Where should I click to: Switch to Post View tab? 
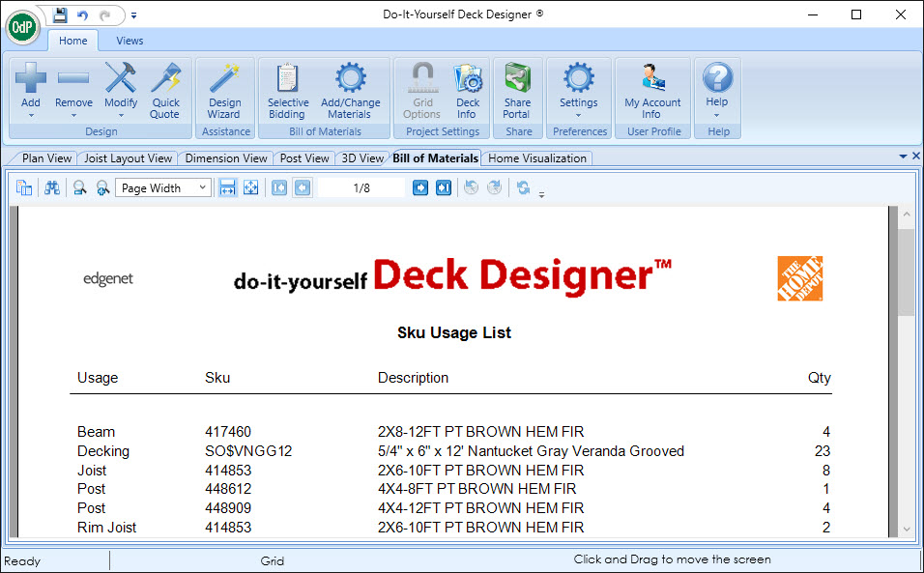(x=304, y=158)
